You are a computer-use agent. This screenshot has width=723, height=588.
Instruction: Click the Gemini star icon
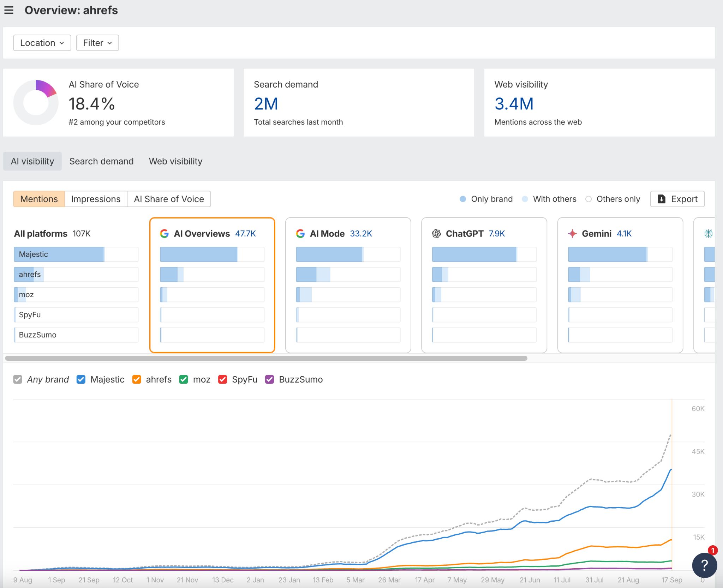pyautogui.click(x=573, y=234)
